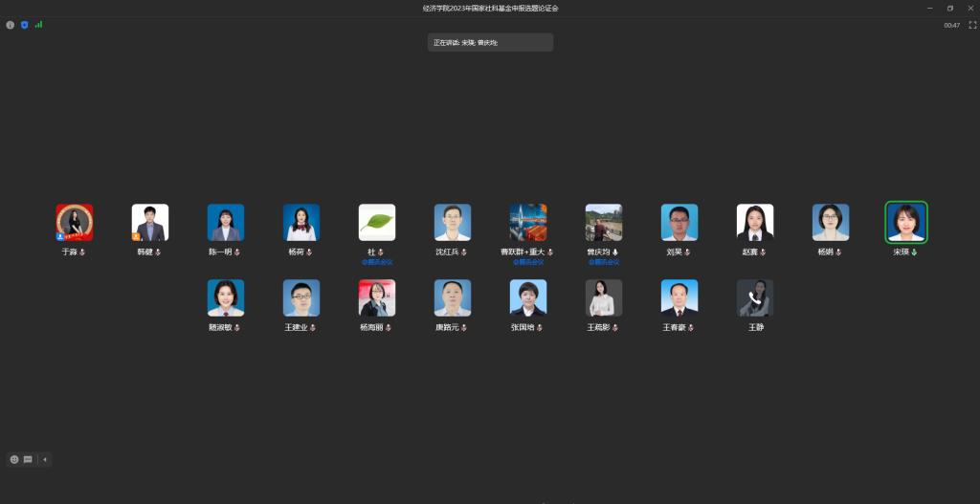Check the green network signal icon

tap(38, 25)
